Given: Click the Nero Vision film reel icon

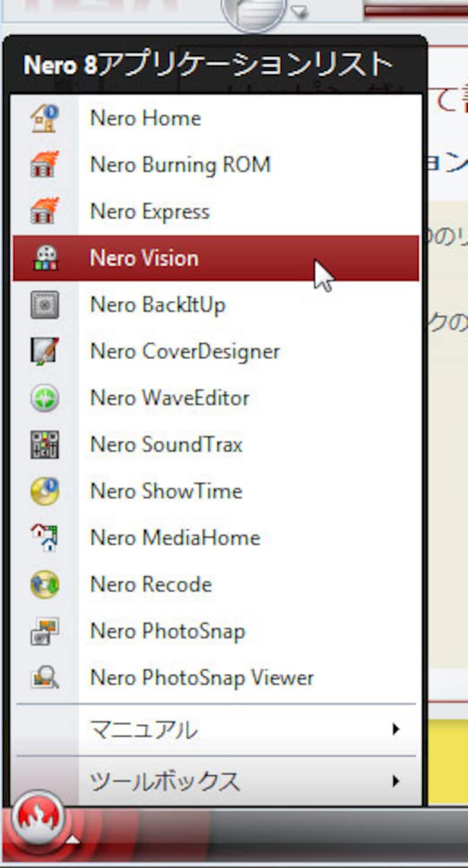Looking at the screenshot, I should click(44, 259).
